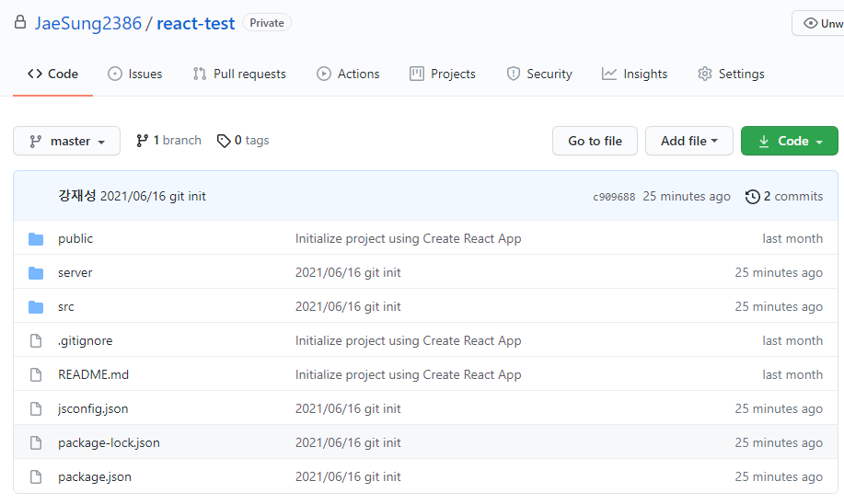
Task: Switch to the Code tab
Action: pos(52,74)
